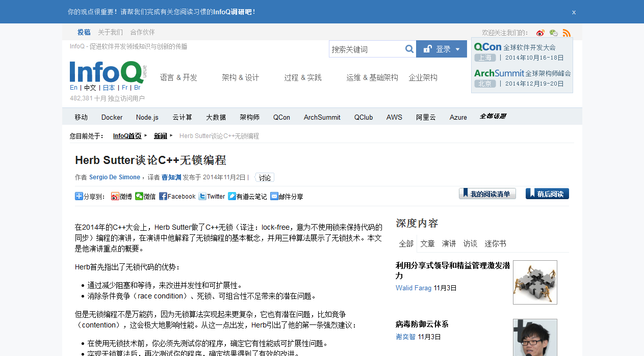Open article 病毒防御云体系
The width and height of the screenshot is (644, 356).
[422, 324]
